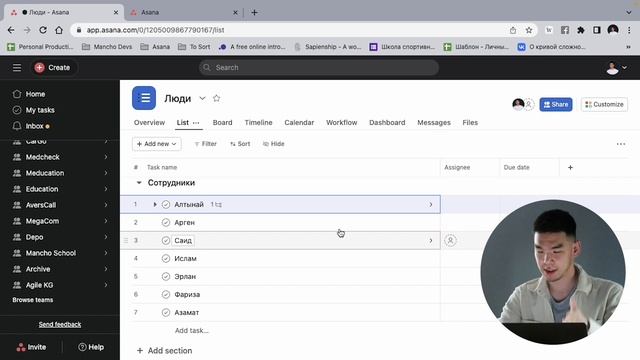Reload the browser page
This screenshot has height=360, width=640.
[x=43, y=30]
